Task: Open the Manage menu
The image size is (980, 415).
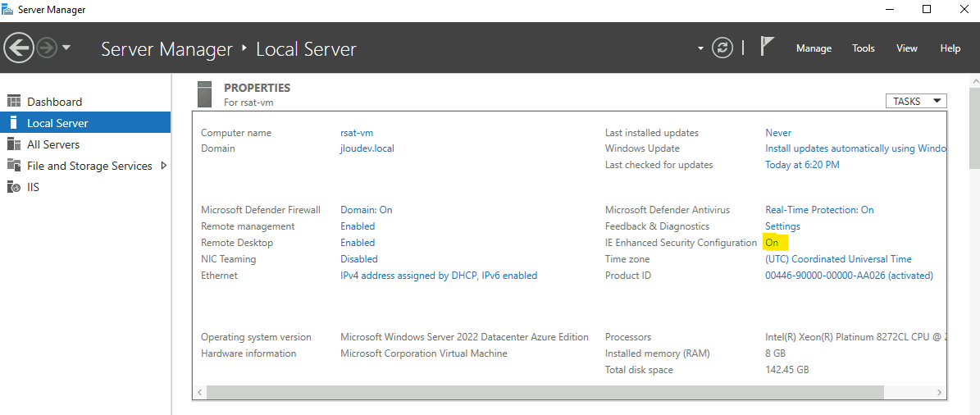Action: tap(814, 48)
